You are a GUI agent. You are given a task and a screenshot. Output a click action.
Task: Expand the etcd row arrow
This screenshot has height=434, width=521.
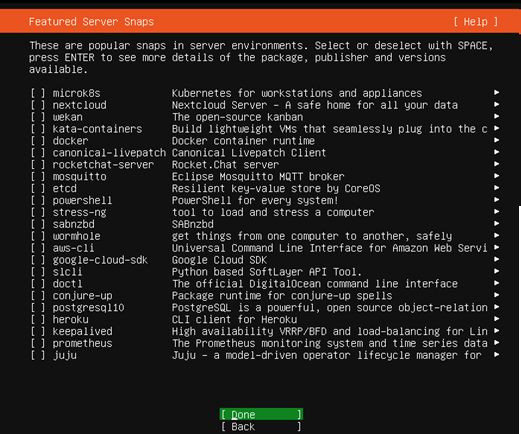coord(496,188)
